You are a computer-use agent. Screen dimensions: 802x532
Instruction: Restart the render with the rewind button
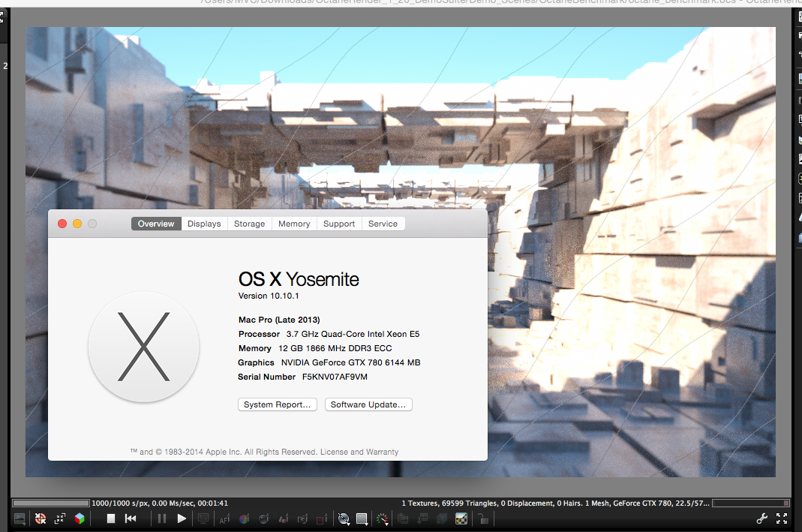click(x=131, y=518)
